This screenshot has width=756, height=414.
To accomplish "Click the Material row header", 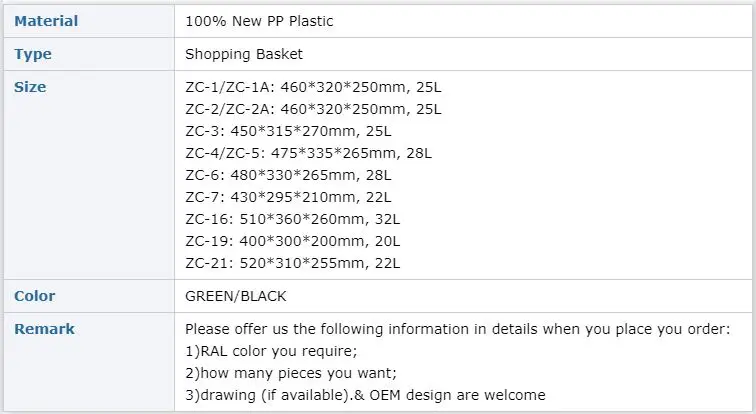I will [46, 21].
